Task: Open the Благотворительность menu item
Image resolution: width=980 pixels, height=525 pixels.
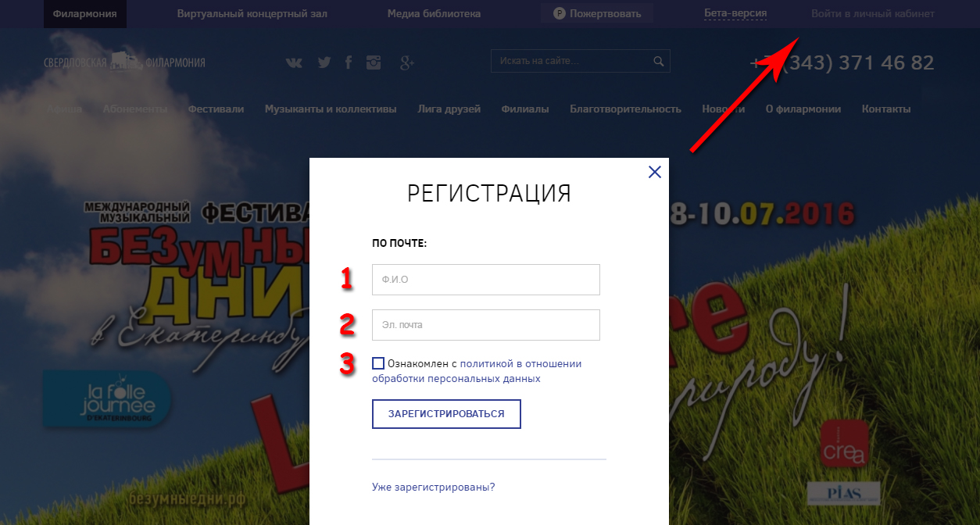Action: click(625, 109)
